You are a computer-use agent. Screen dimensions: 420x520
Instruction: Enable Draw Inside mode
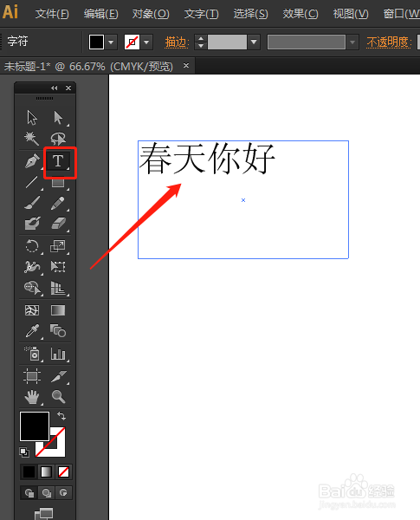(x=63, y=493)
